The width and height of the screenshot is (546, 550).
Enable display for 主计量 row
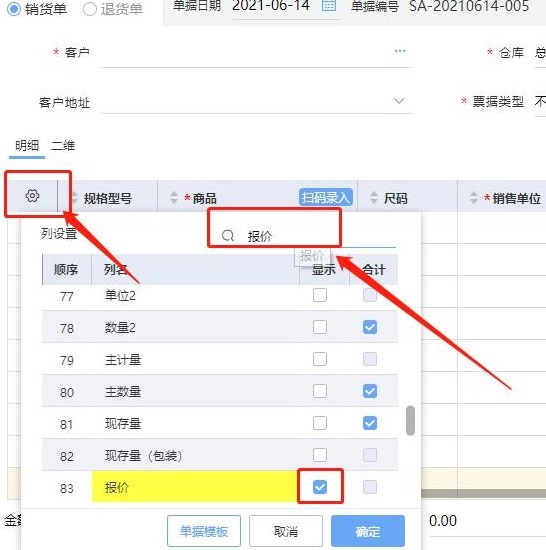[320, 359]
